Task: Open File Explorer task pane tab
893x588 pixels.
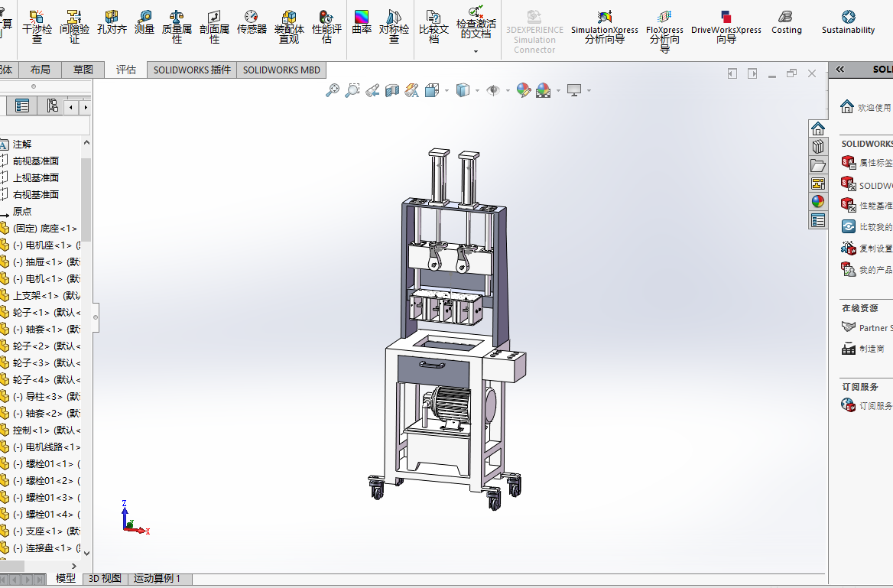Action: pyautogui.click(x=818, y=165)
